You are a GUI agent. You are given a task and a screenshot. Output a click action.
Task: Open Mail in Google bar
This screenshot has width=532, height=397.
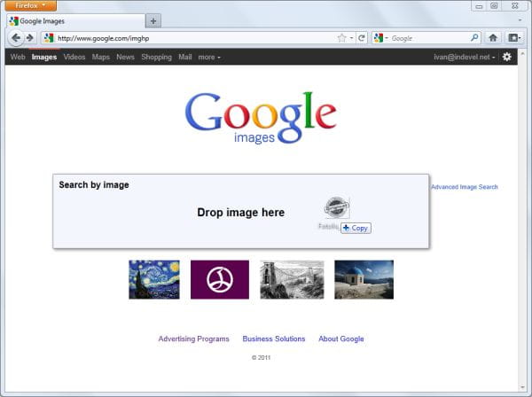[x=185, y=58]
